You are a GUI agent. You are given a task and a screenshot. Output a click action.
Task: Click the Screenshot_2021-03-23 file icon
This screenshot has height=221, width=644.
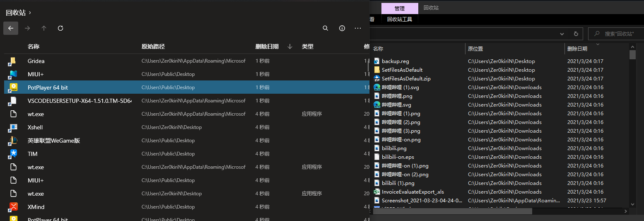[377, 201]
